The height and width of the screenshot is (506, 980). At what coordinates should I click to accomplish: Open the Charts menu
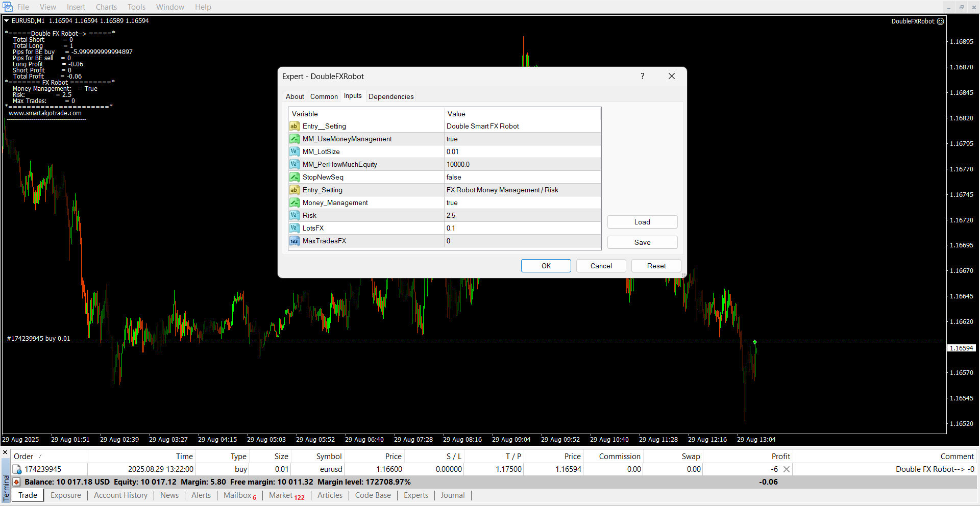tap(106, 7)
